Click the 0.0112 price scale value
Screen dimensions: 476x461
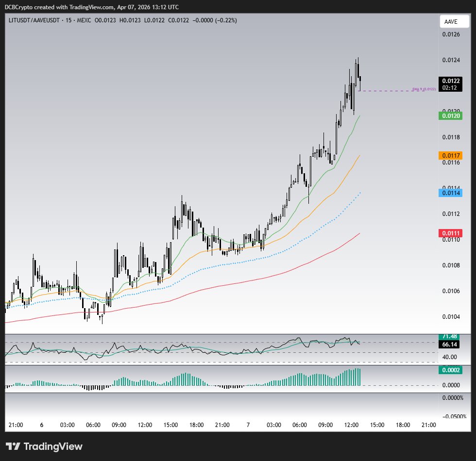(451, 214)
